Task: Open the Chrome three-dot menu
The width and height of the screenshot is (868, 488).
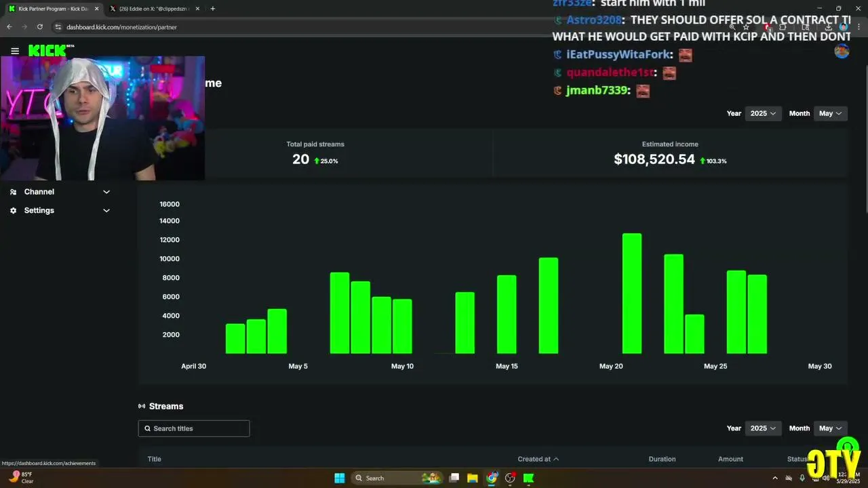Action: 859,27
